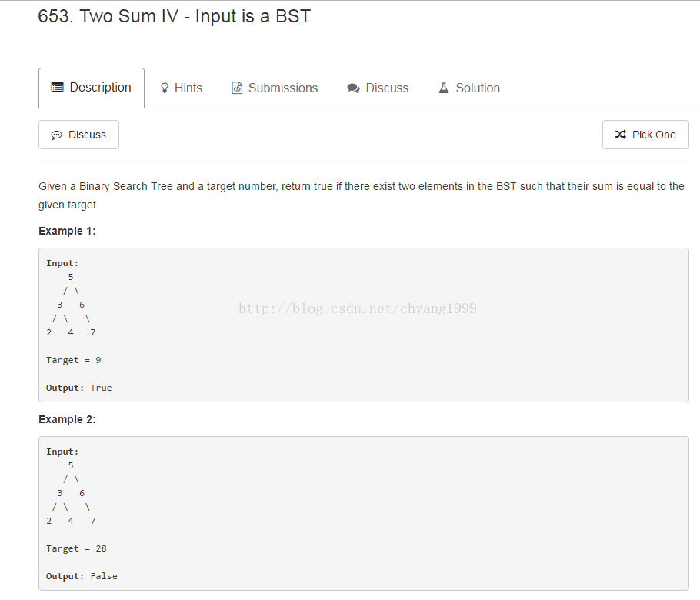Click the shuffle icon in Pick One

621,135
